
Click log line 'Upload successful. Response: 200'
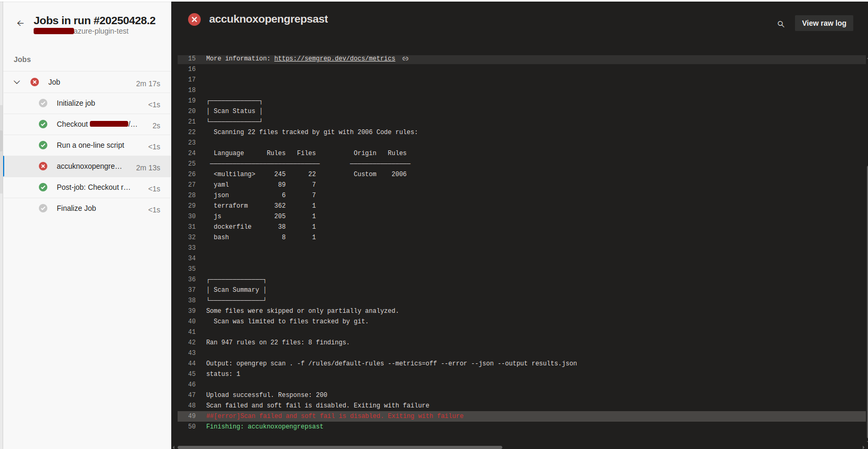[266, 395]
